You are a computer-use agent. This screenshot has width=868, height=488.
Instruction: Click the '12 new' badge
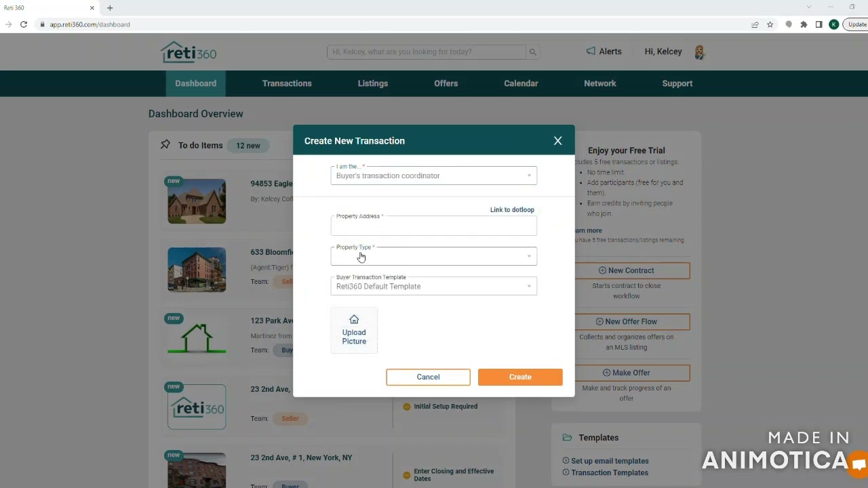coord(248,146)
